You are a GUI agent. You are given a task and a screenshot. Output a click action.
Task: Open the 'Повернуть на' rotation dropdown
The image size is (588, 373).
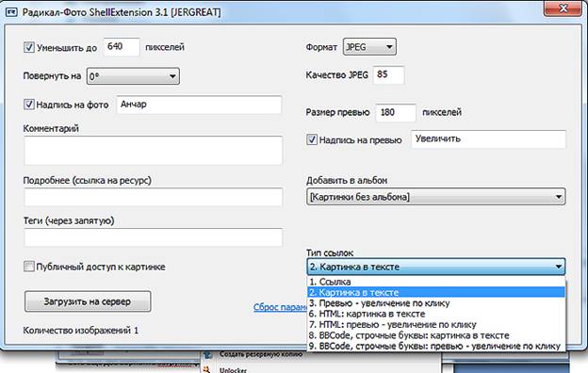click(x=133, y=76)
